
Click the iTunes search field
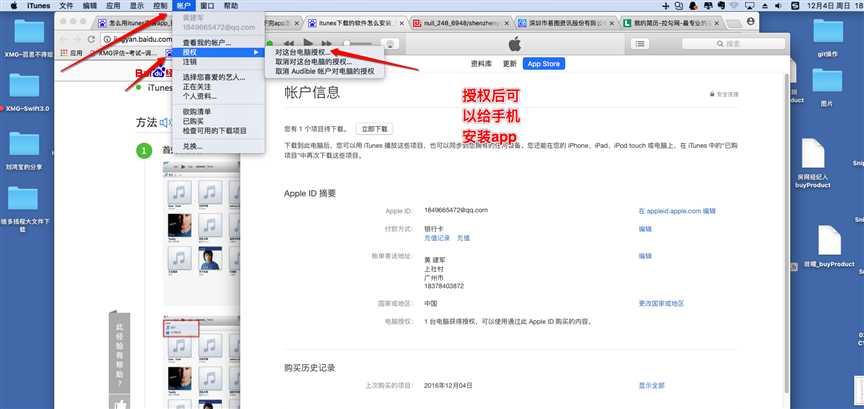[x=732, y=44]
